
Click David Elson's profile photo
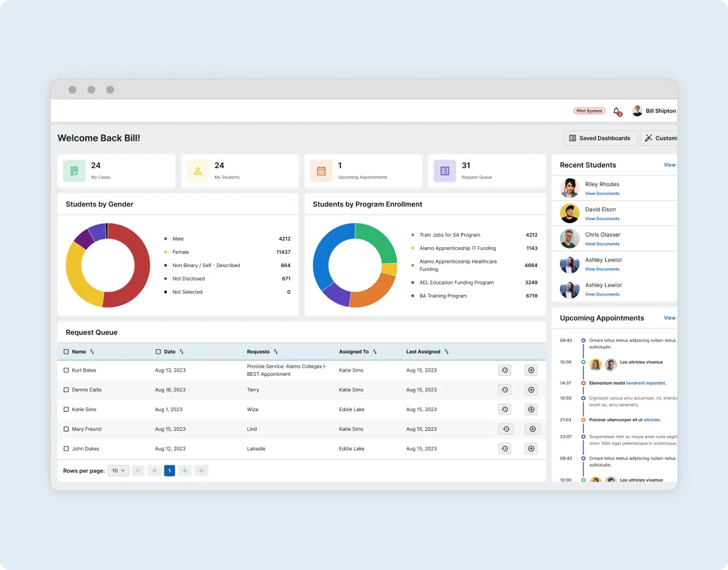(x=570, y=213)
